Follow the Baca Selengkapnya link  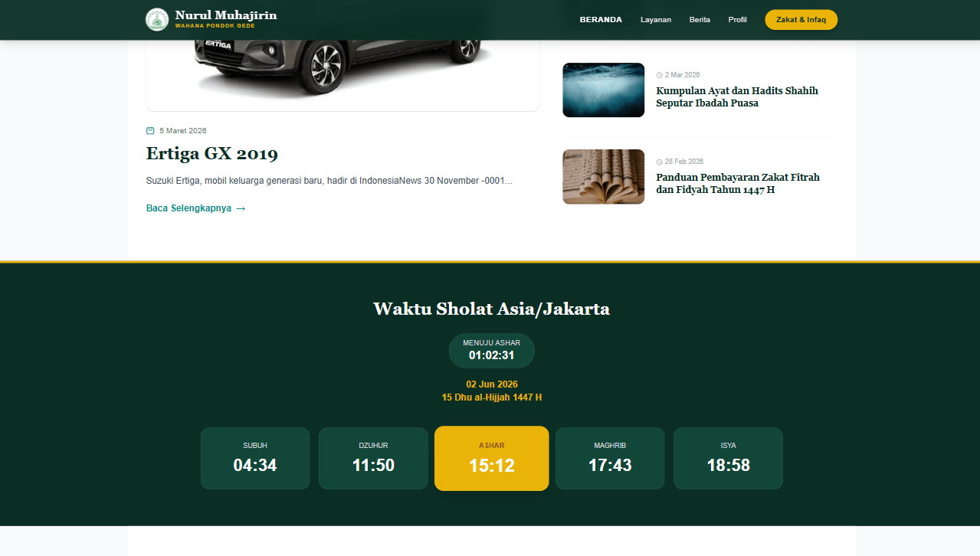(x=195, y=208)
